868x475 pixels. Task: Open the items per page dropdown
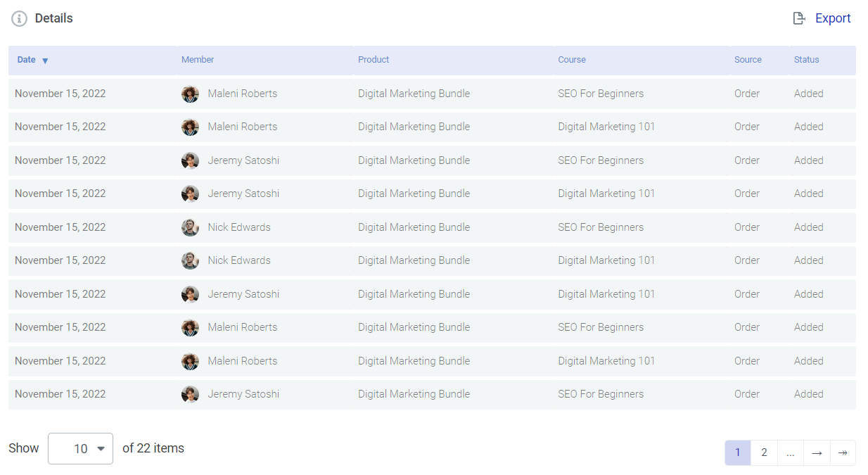(80, 449)
